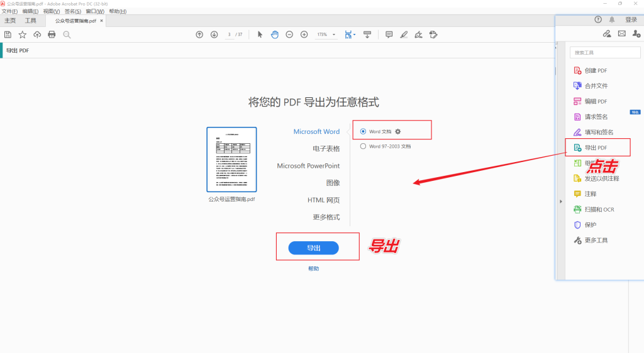Select the hand pan tool
The height and width of the screenshot is (353, 644).
point(275,35)
